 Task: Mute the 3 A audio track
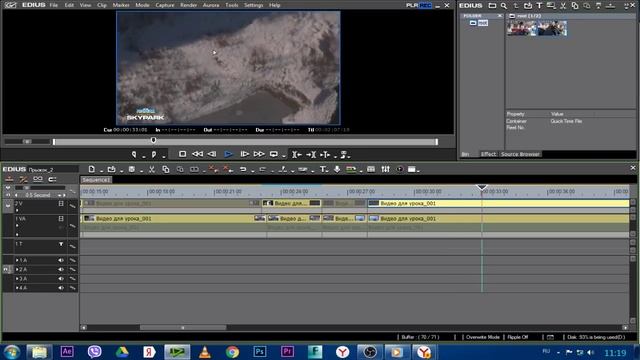click(61, 279)
